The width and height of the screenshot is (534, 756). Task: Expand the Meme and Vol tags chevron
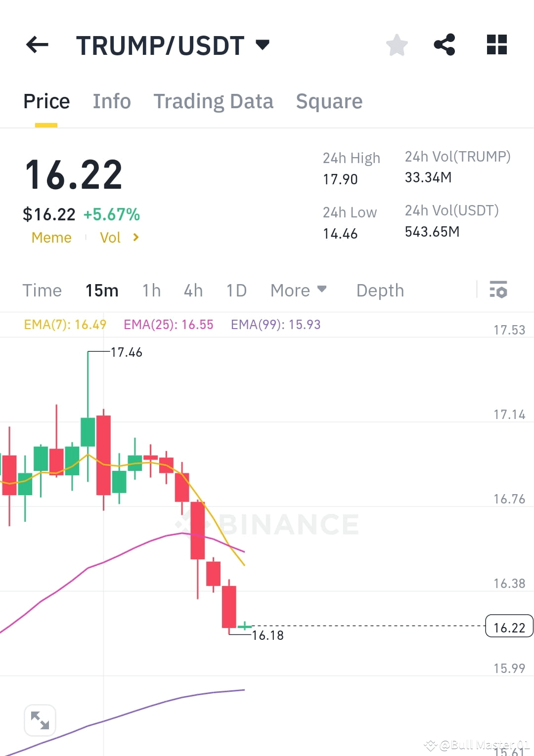[x=135, y=238]
